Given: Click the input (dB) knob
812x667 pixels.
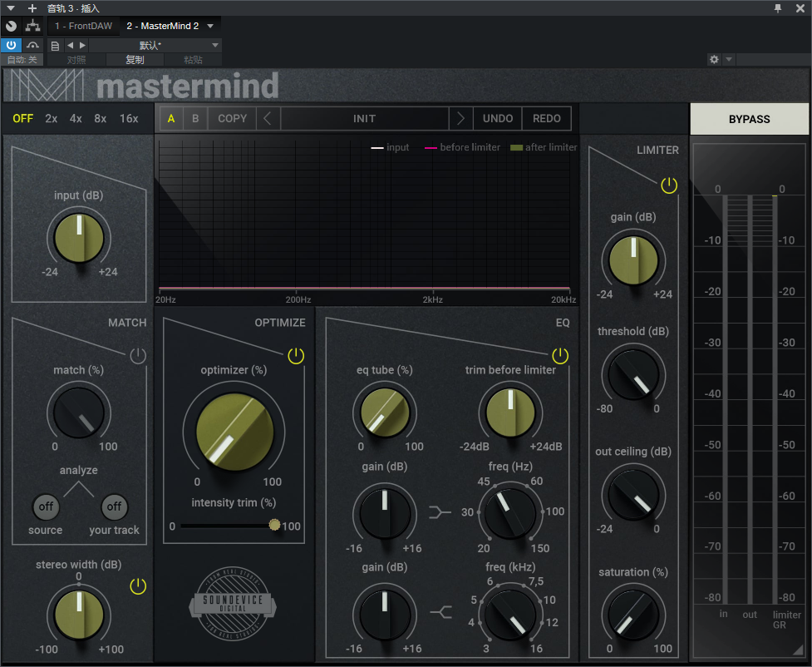Looking at the screenshot, I should 79,239.
